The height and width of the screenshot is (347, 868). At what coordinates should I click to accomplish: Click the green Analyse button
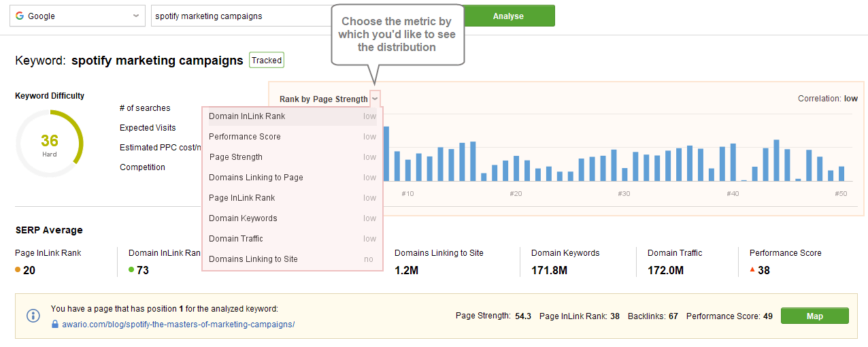(507, 16)
